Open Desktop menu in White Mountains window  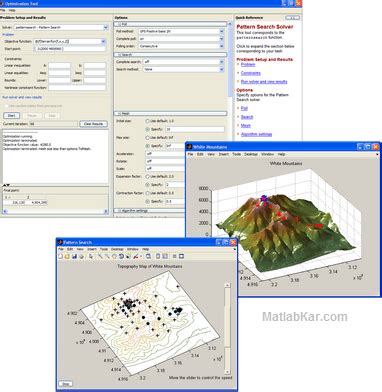point(251,154)
